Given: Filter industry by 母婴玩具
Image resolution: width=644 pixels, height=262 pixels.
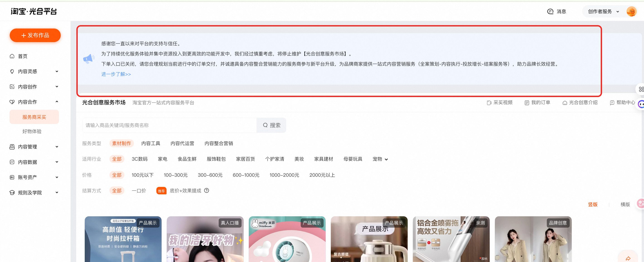Looking at the screenshot, I should point(353,159).
